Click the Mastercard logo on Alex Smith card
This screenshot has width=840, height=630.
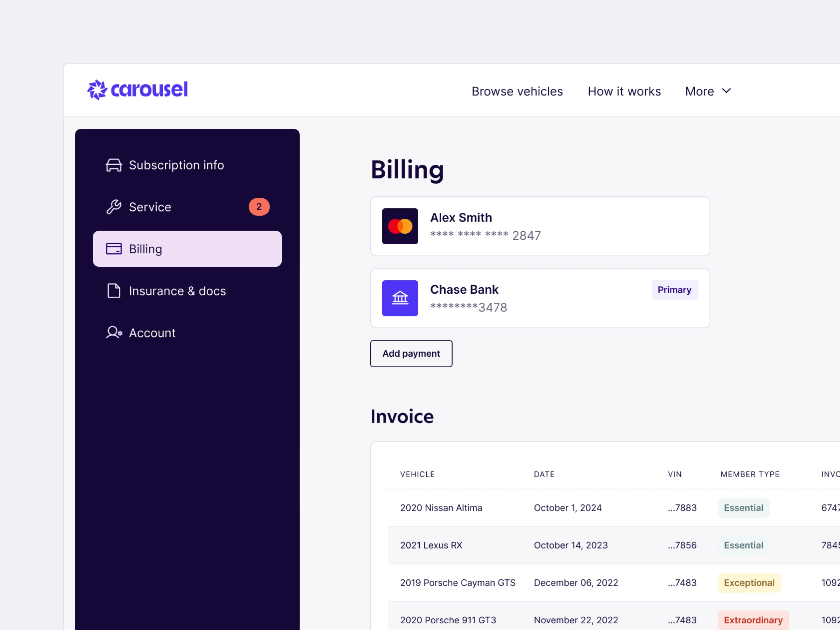tap(400, 226)
